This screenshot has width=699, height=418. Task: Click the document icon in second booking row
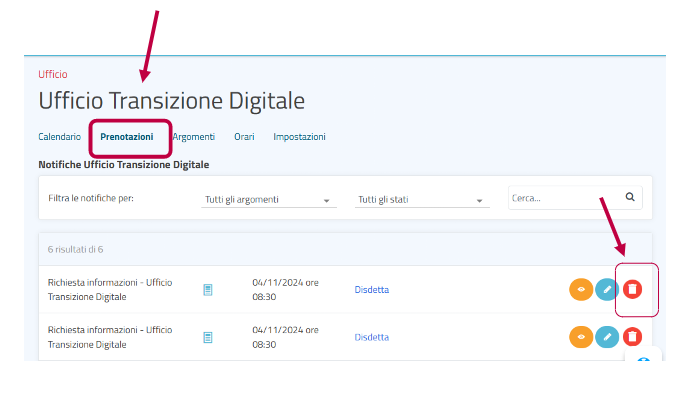point(208,338)
